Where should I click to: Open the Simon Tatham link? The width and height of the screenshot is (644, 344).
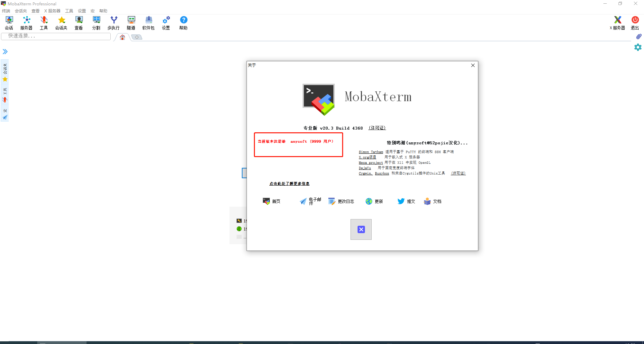tap(371, 152)
